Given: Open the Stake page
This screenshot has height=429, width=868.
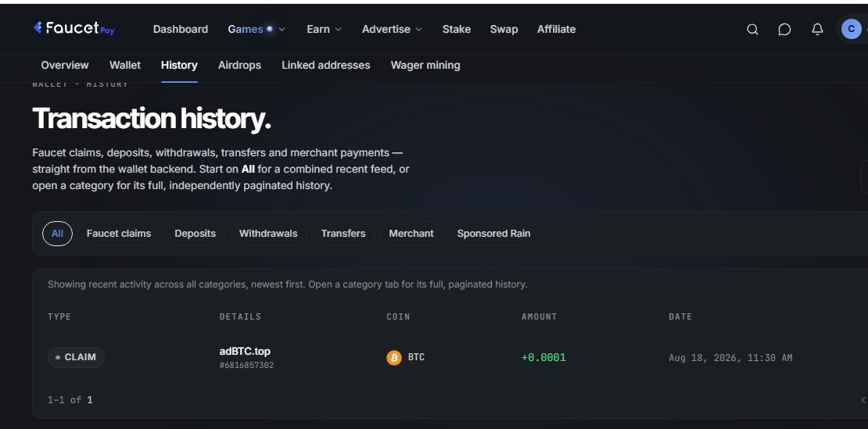Looking at the screenshot, I should (457, 29).
